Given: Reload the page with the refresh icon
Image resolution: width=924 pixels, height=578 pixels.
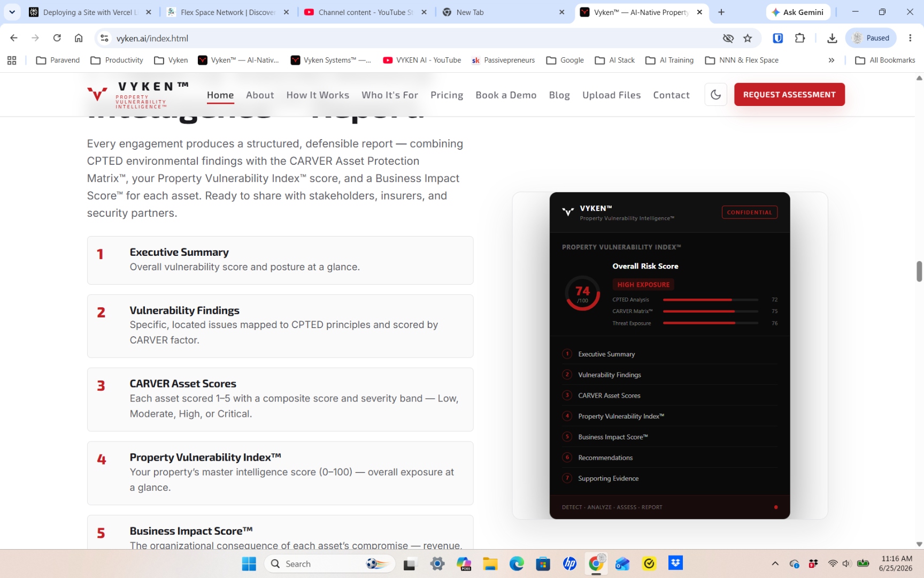Looking at the screenshot, I should pyautogui.click(x=57, y=38).
